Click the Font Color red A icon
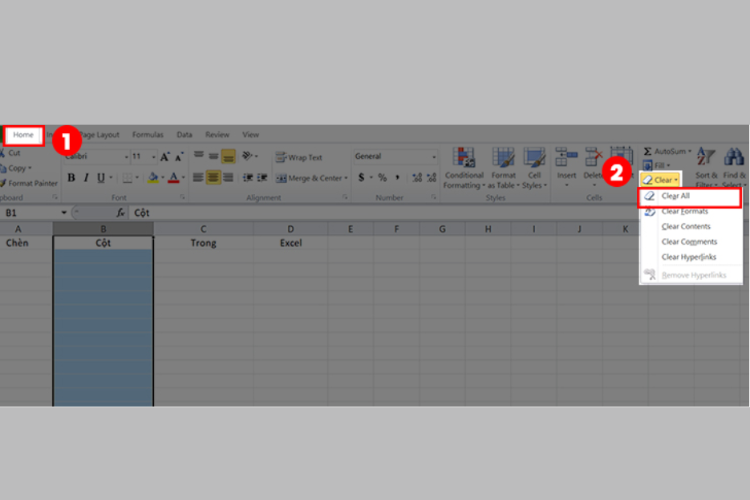This screenshot has width=750, height=500. pyautogui.click(x=174, y=178)
